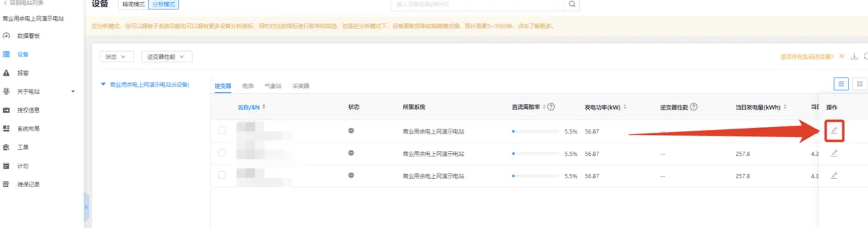Switch to 精简模式 mode
Screen dimensions: 868x228
134,4
